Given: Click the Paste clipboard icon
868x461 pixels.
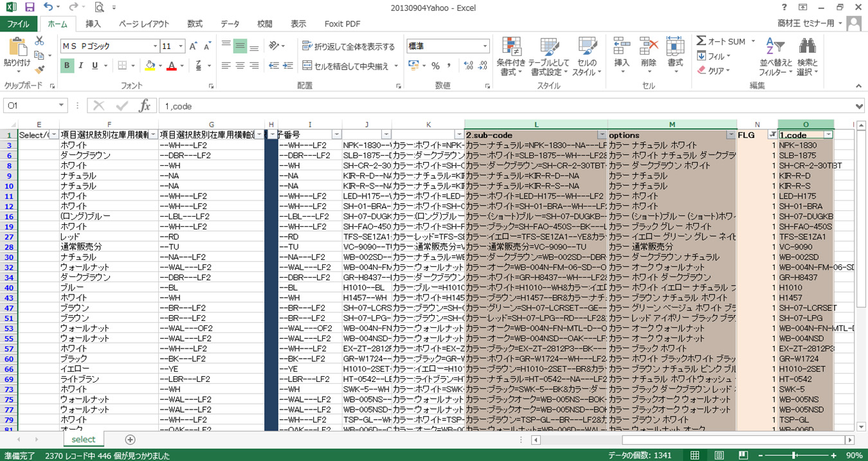Looking at the screenshot, I should coord(17,47).
